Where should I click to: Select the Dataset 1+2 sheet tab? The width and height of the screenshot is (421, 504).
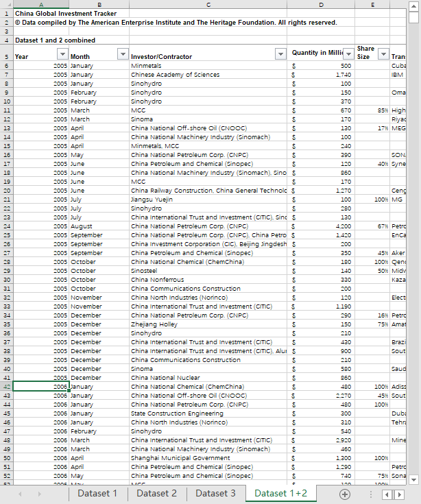pos(281,493)
